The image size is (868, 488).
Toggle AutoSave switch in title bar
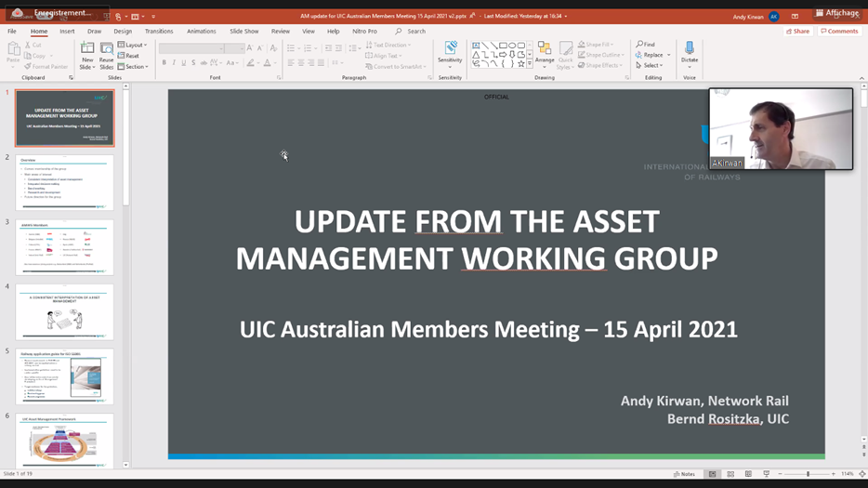(46, 16)
